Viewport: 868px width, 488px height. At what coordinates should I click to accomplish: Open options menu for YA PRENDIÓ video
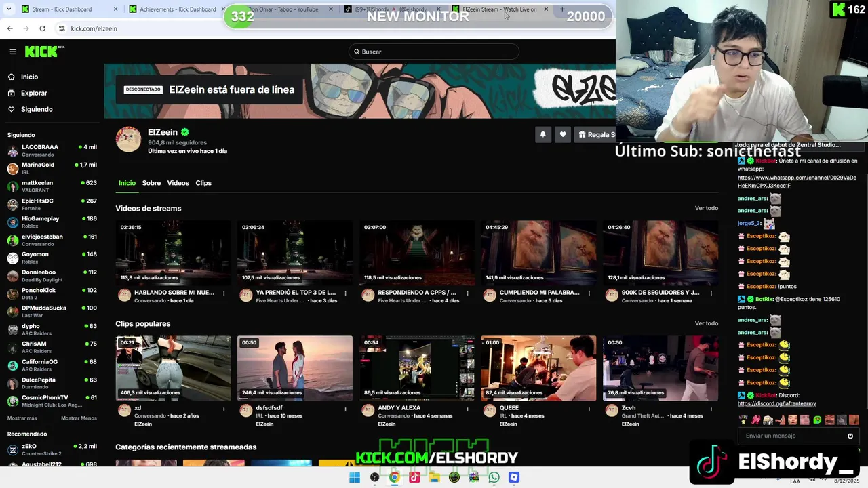coord(345,293)
